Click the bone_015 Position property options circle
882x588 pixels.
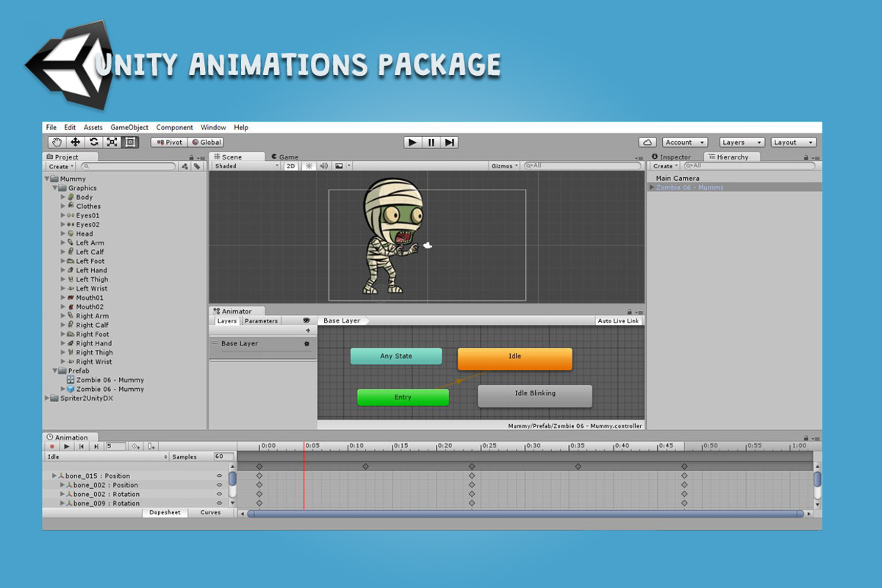coord(219,476)
